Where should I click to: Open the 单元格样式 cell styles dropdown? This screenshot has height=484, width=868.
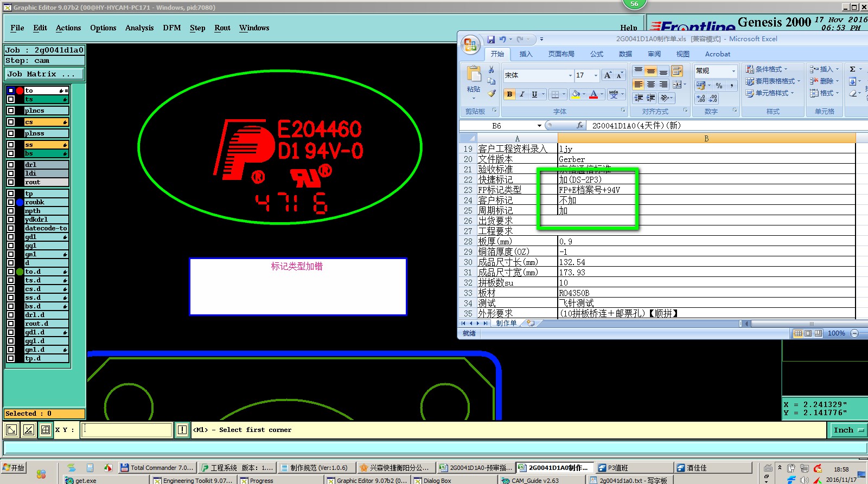pyautogui.click(x=769, y=93)
